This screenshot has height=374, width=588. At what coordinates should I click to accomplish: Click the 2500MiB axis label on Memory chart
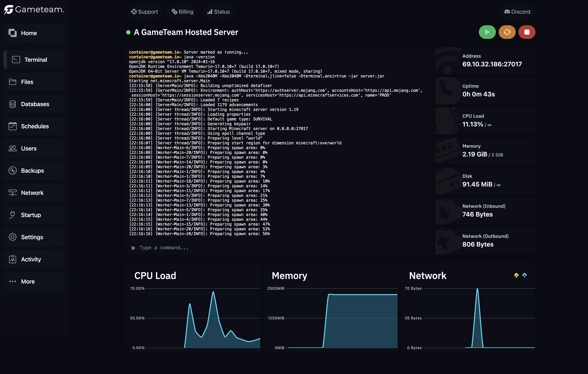(x=276, y=289)
